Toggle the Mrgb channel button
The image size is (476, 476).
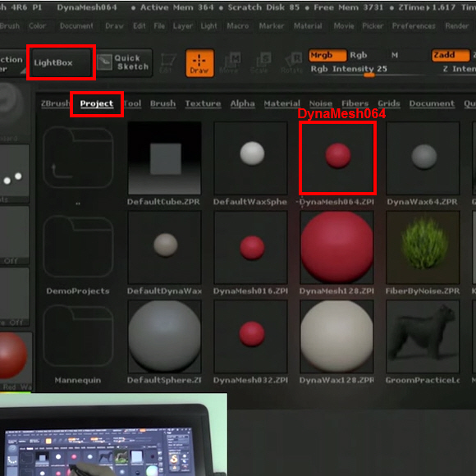point(327,55)
